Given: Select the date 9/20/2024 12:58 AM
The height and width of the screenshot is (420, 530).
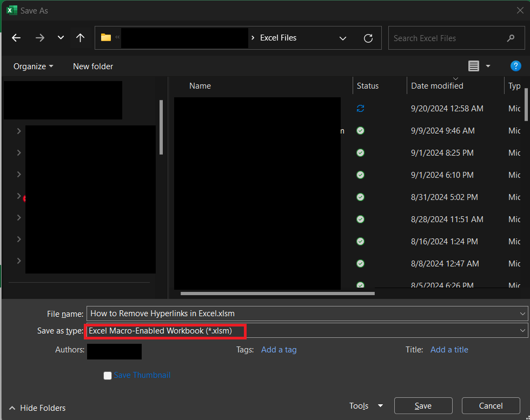Looking at the screenshot, I should (x=447, y=109).
